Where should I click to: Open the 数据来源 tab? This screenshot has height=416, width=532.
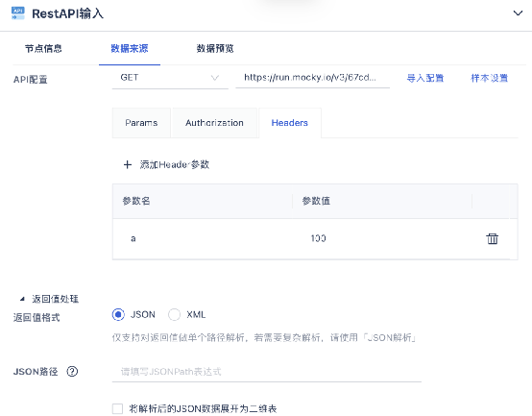(130, 49)
